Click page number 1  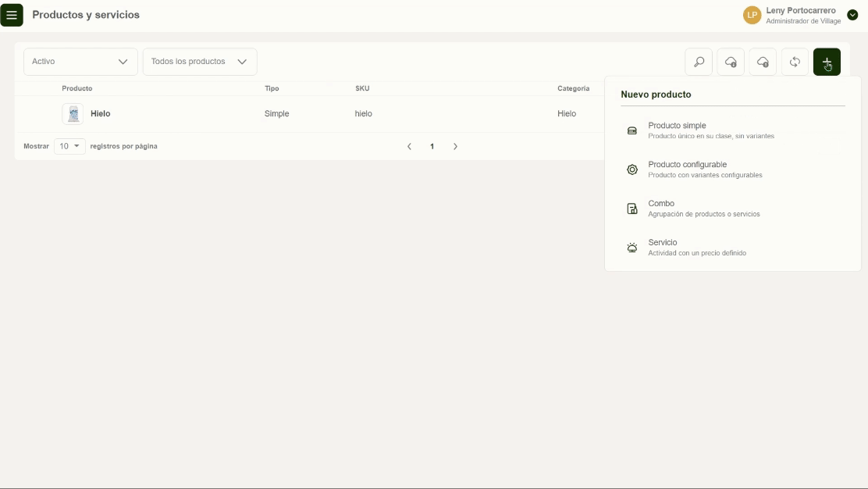[432, 147]
